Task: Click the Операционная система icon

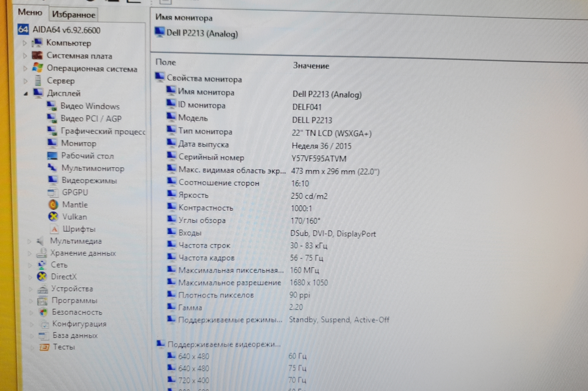Action: [38, 68]
